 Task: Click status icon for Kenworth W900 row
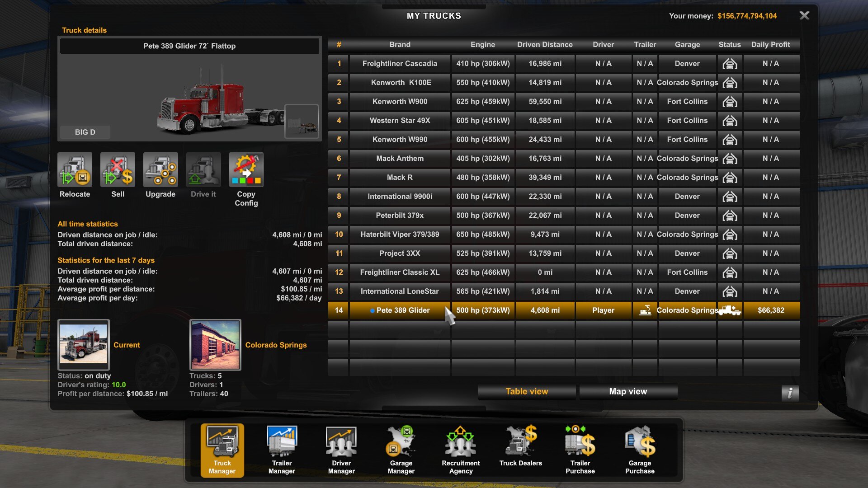(730, 102)
